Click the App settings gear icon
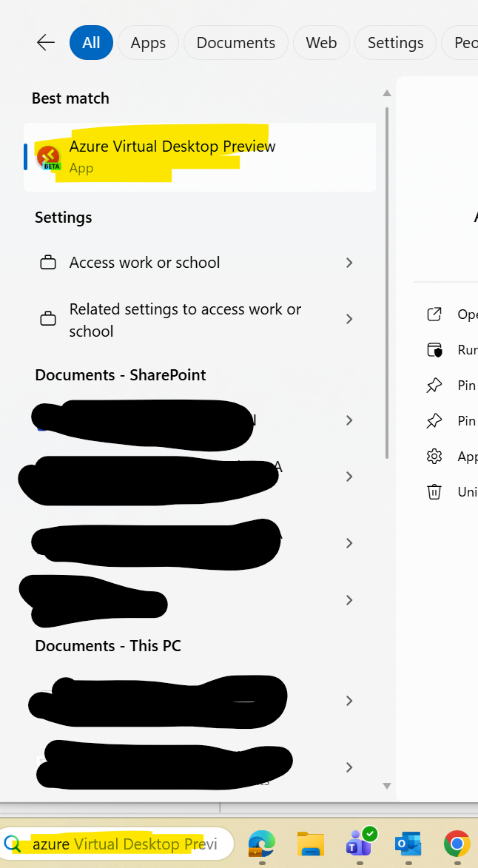The width and height of the screenshot is (478, 868). (434, 456)
